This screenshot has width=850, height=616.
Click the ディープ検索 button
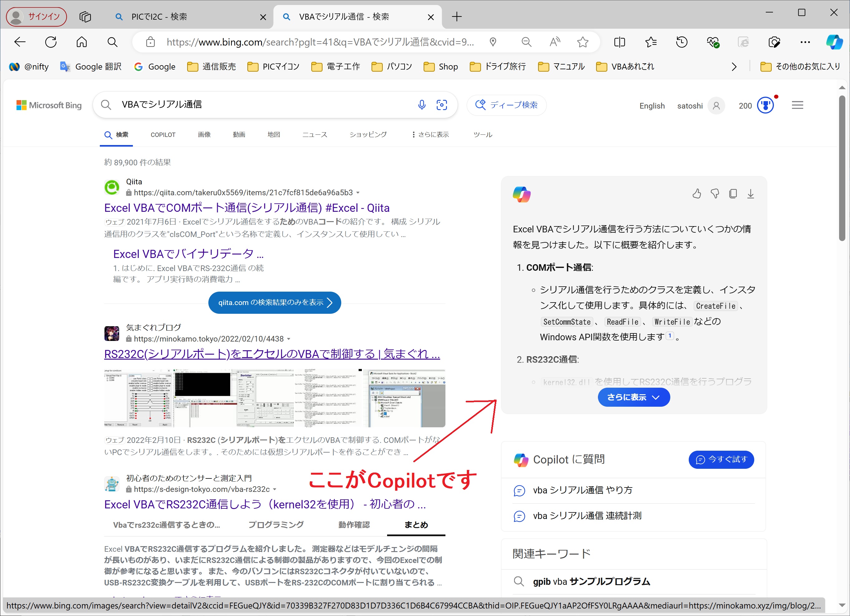coord(506,105)
